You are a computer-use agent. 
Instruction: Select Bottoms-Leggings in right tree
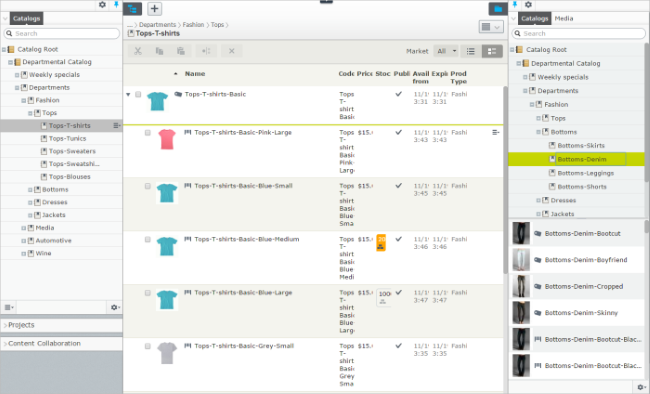point(586,173)
